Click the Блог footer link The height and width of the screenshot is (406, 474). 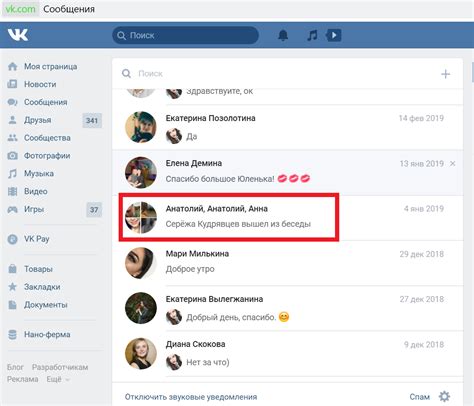pos(15,367)
